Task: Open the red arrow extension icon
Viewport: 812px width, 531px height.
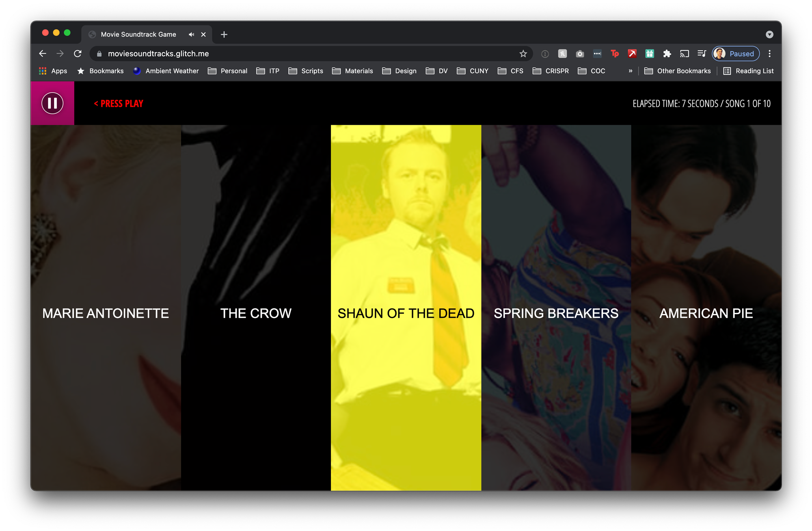Action: (x=632, y=54)
